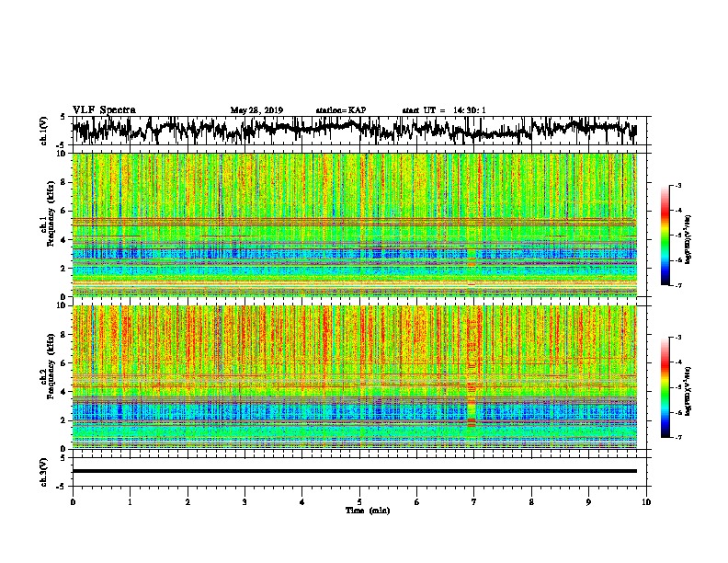
Task: Click time axis tick label "0"
Action: 73,502
